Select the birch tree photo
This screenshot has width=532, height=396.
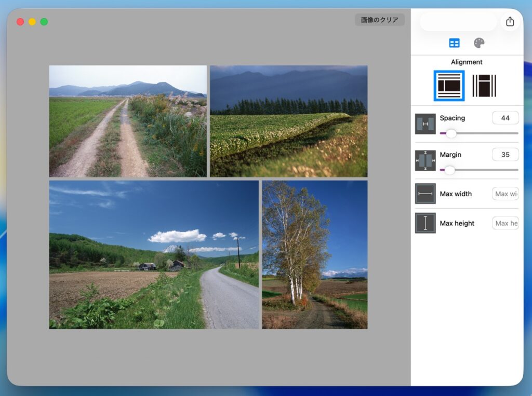[314, 254]
